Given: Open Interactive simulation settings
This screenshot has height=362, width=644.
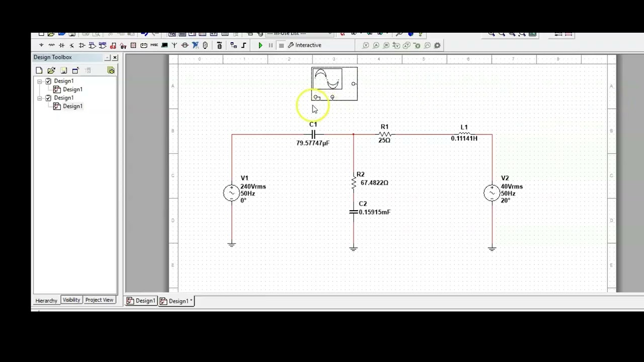Looking at the screenshot, I should (304, 45).
